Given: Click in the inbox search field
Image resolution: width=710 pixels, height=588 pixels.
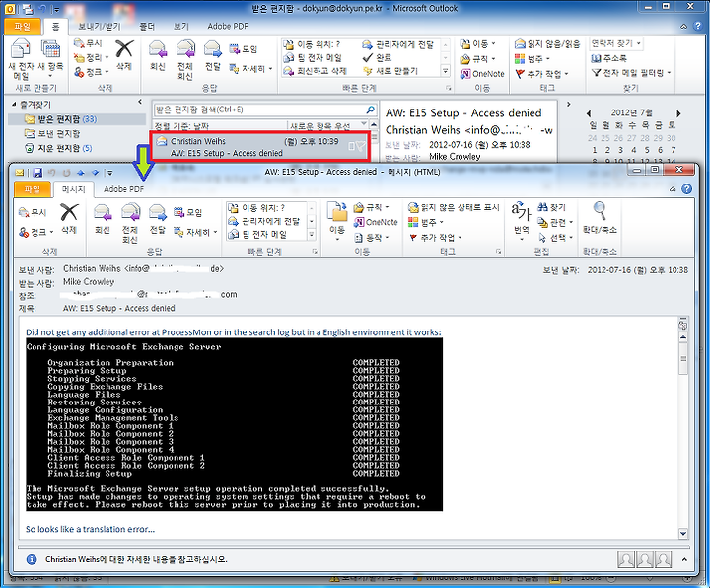Looking at the screenshot, I should point(259,110).
